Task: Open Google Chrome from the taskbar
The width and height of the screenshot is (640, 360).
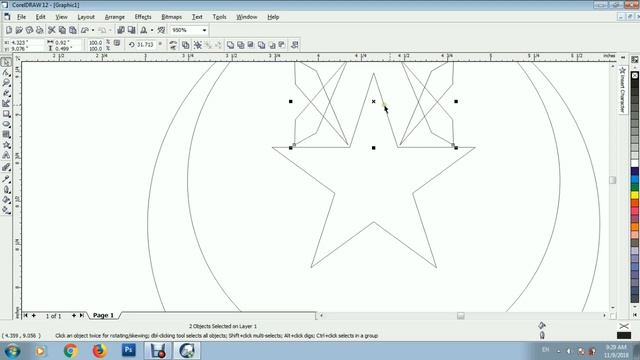Action: click(70, 351)
